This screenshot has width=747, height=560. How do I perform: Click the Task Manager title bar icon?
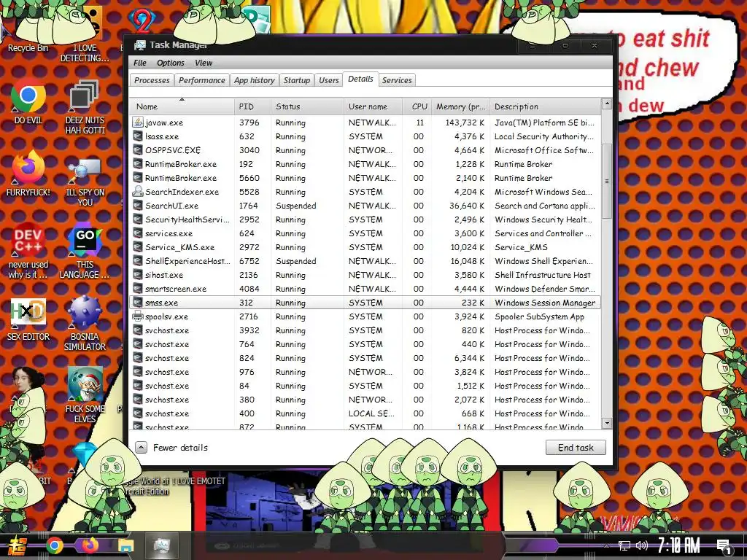pyautogui.click(x=139, y=45)
